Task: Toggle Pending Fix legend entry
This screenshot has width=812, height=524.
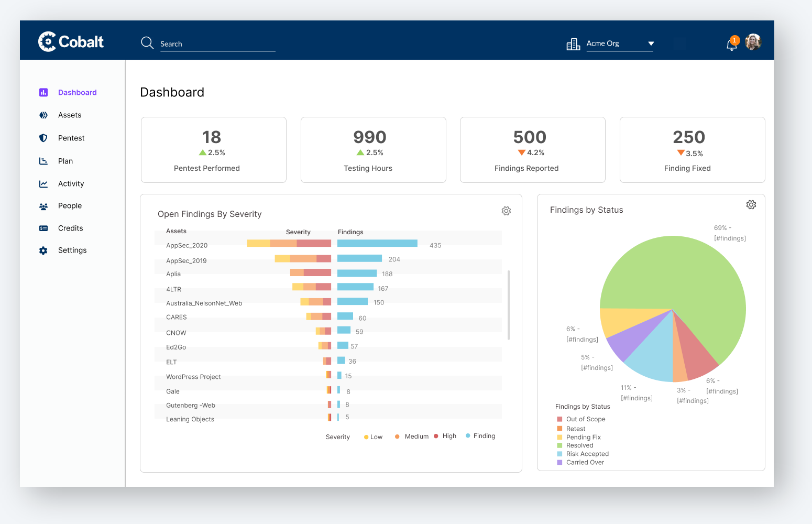Action: (x=579, y=437)
